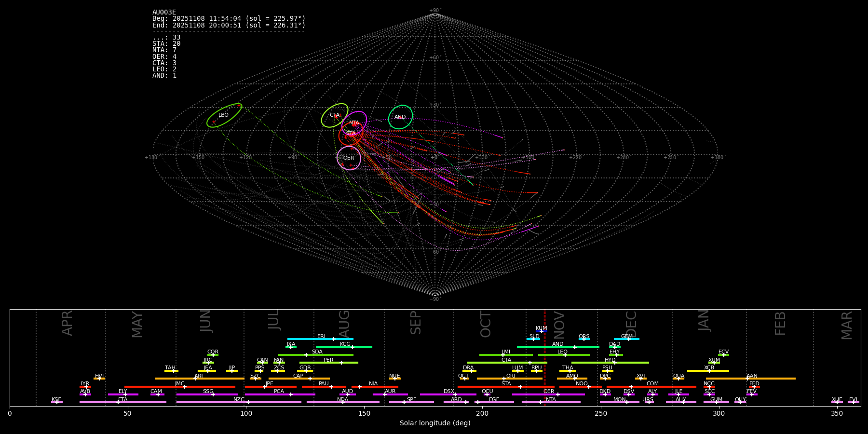
Task: Click the 'OER: 4' count line
Action: [x=164, y=57]
